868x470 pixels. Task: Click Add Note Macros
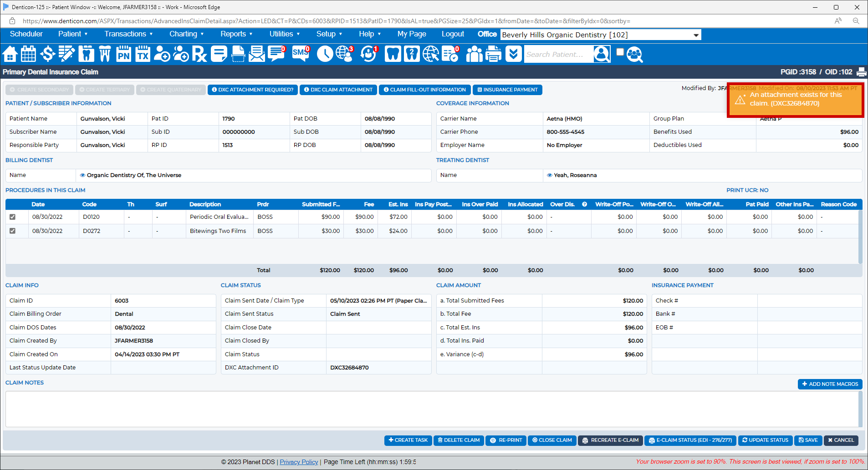(830, 384)
